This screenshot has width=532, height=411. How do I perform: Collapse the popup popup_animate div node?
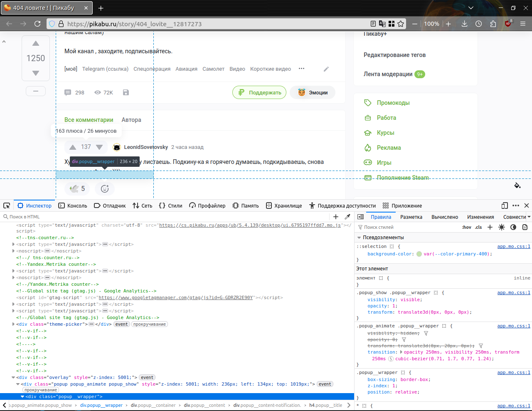[18, 384]
